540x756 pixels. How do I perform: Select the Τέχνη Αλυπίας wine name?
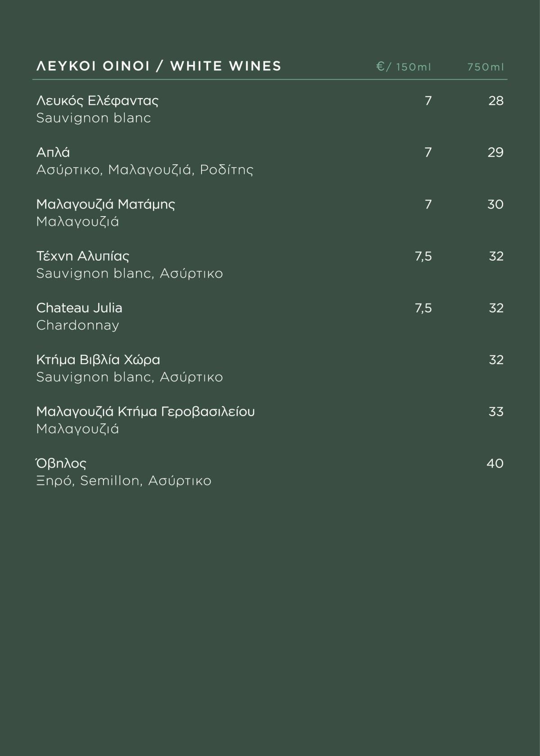[83, 256]
